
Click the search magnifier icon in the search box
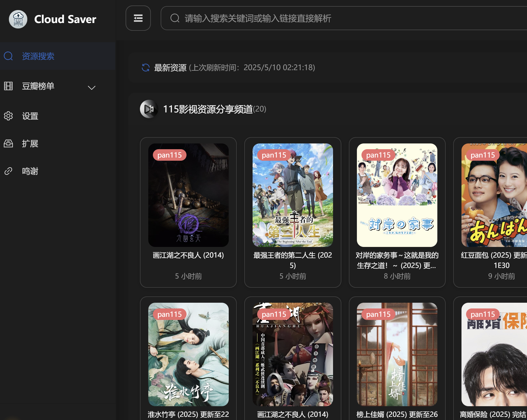pos(175,18)
